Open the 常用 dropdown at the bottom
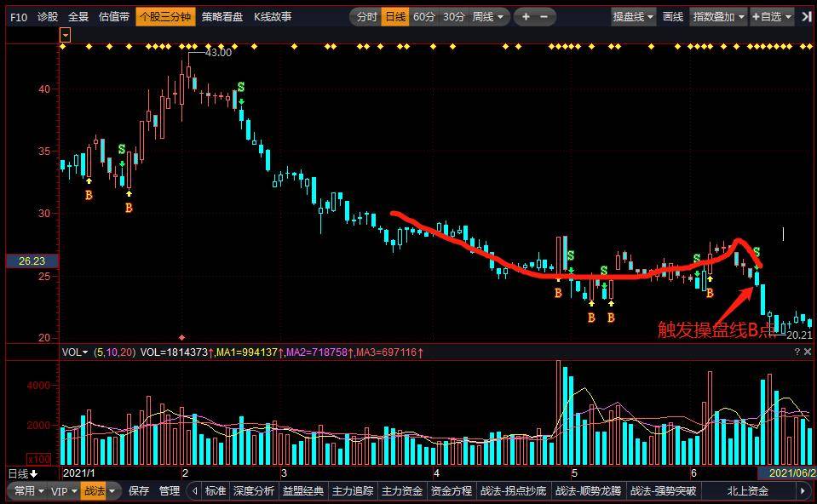 [29, 490]
